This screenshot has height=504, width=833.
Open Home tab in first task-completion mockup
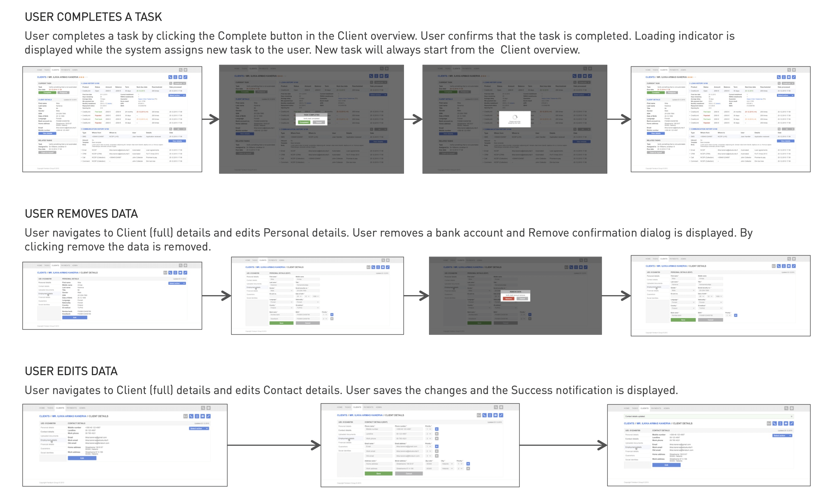[x=39, y=70]
